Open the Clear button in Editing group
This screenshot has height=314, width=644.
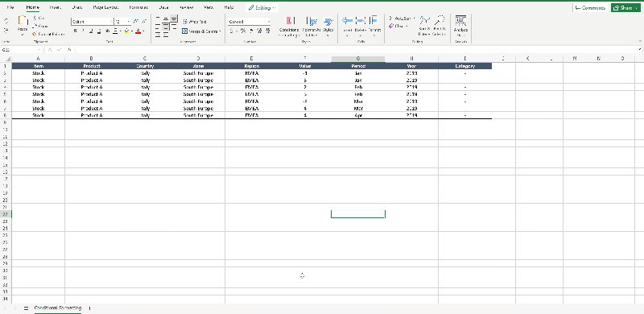tap(398, 27)
